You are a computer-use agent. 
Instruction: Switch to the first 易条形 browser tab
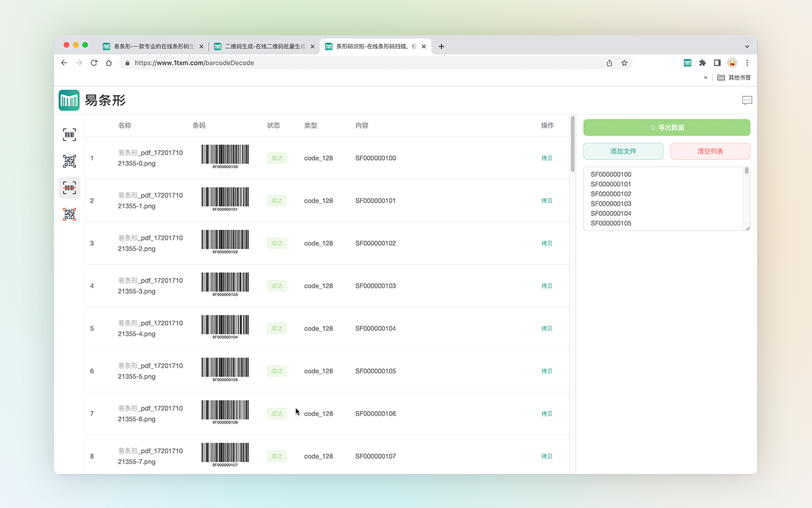151,46
